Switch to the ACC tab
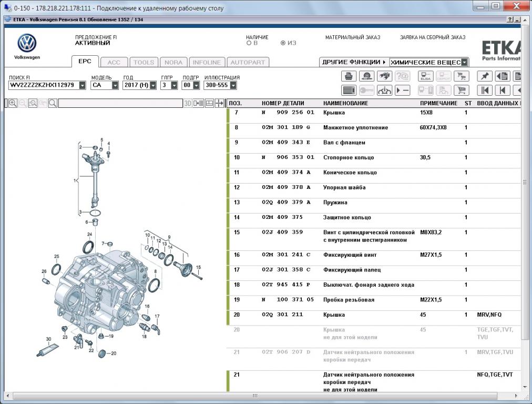This screenshot has width=532, height=404. click(114, 63)
